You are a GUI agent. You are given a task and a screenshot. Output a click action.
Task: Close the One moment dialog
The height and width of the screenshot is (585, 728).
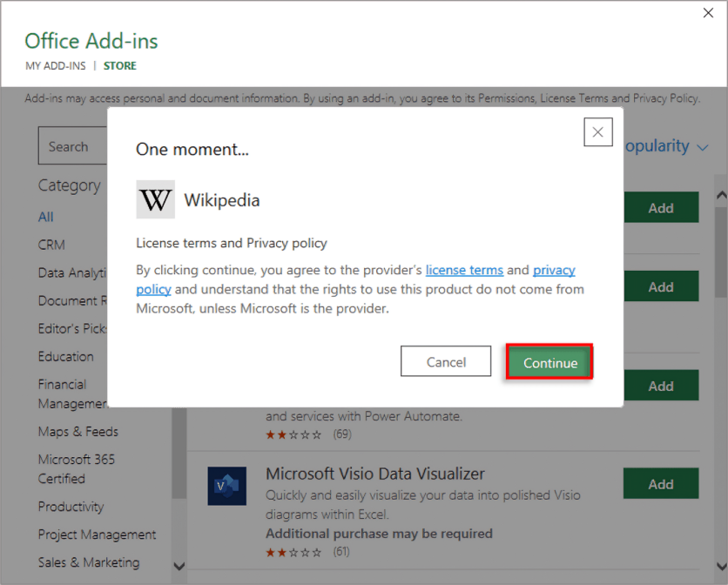(x=598, y=132)
